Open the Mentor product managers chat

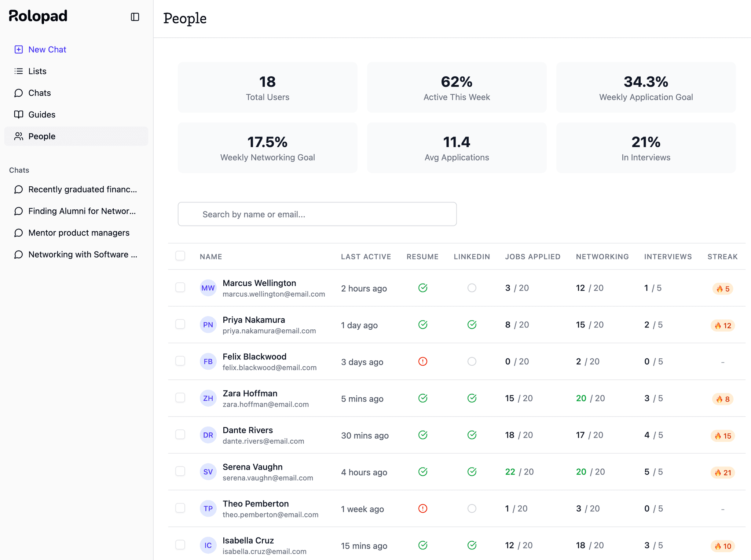(79, 233)
